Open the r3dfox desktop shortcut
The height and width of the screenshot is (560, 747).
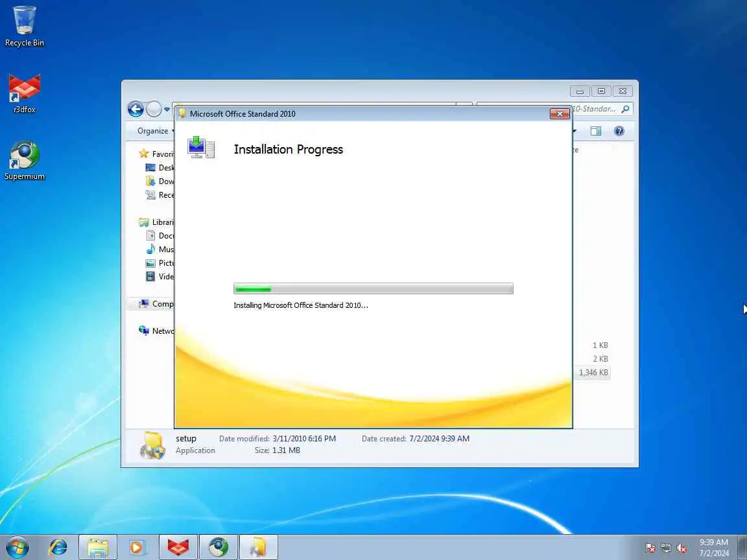[x=24, y=93]
